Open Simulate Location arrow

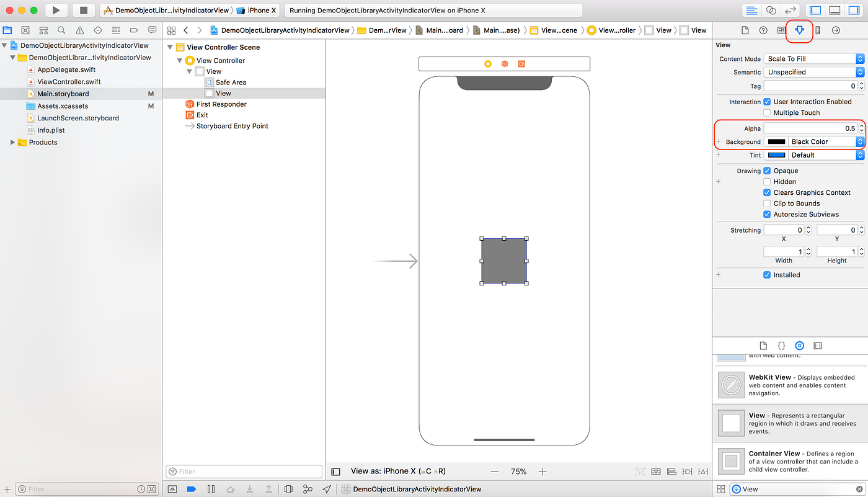(x=327, y=489)
